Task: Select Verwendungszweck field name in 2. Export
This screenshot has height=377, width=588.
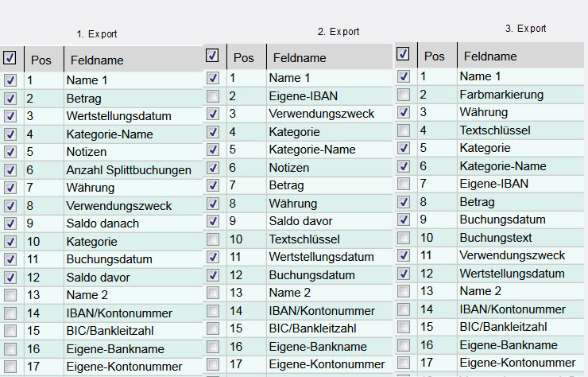Action: (x=321, y=114)
